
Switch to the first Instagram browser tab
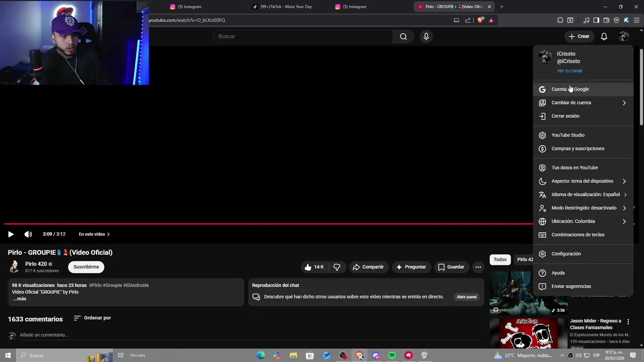pos(190,7)
